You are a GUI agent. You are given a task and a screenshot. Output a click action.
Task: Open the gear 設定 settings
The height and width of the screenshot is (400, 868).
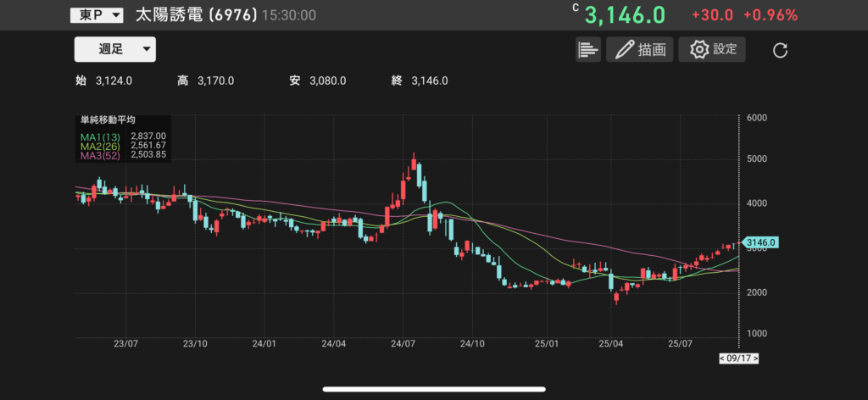713,50
